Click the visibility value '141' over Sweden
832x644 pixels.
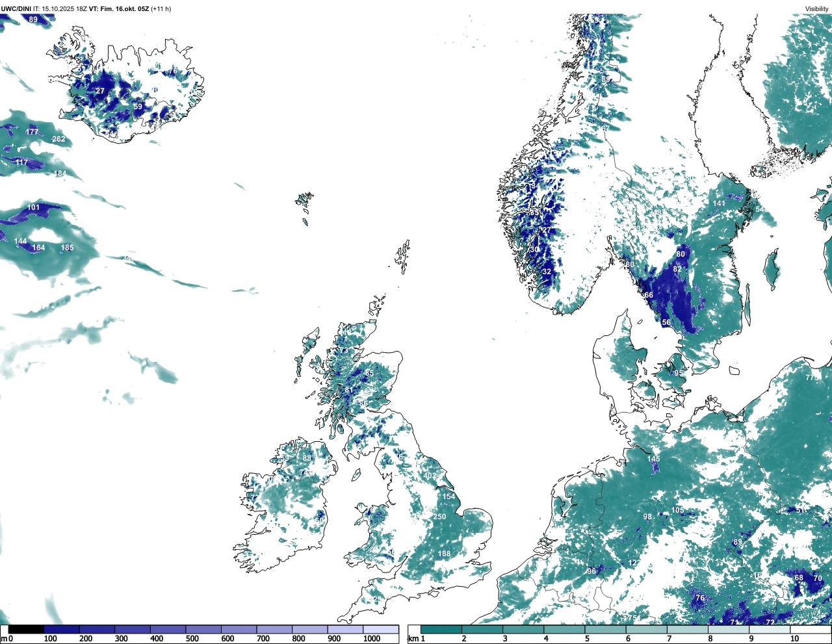(x=719, y=203)
